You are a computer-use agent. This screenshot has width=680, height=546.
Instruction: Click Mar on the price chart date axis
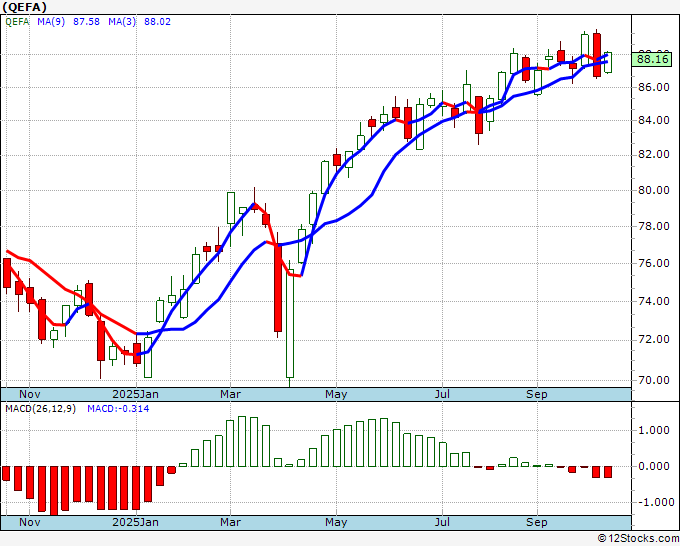click(230, 394)
